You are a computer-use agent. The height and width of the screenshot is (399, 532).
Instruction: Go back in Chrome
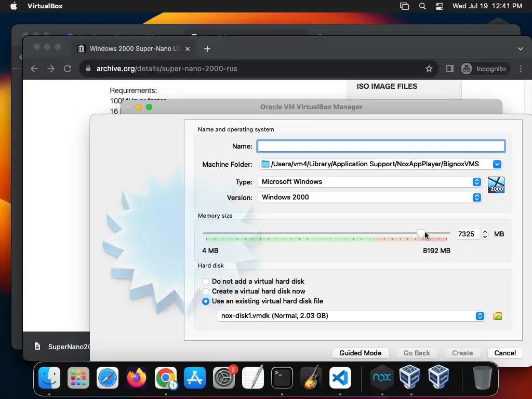34,69
